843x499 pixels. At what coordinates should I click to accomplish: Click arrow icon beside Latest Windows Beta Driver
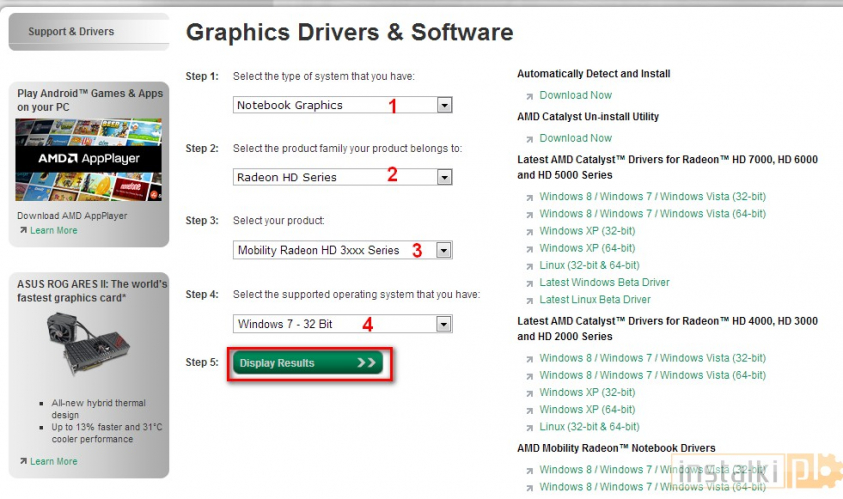click(530, 283)
